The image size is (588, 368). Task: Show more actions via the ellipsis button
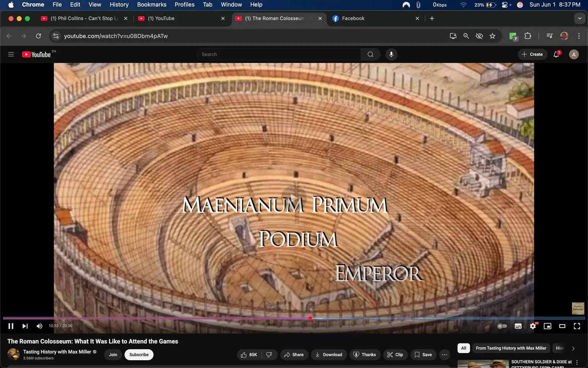click(x=444, y=355)
